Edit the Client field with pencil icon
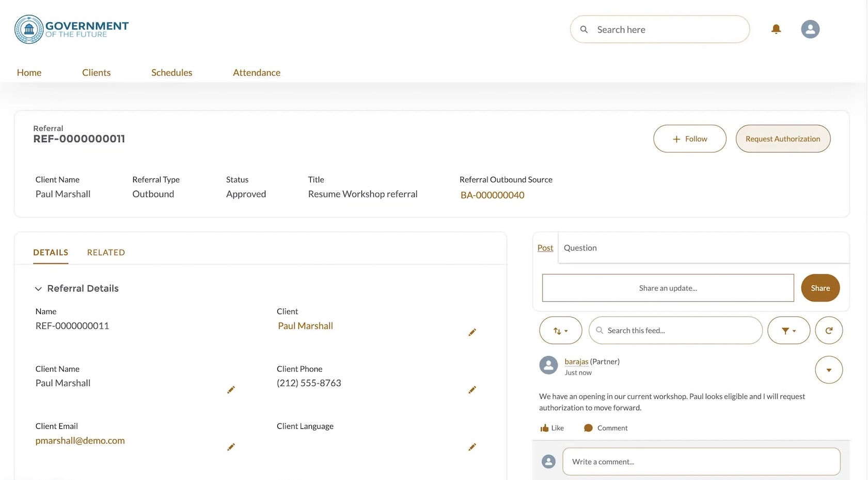Screen dimensions: 868x480 472,332
